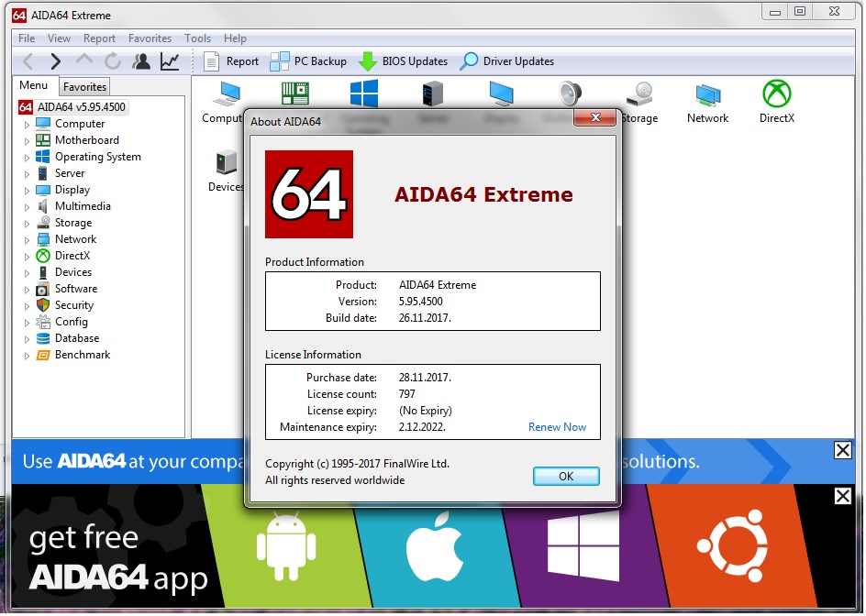Click BIOS Updates green arrow button
The image size is (866, 616).
(x=403, y=61)
